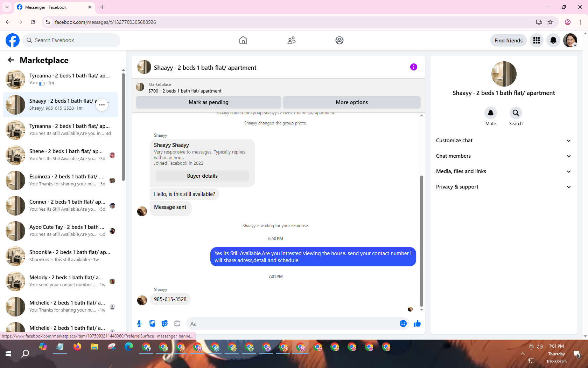
Task: Open Conner conversation
Action: click(60, 206)
